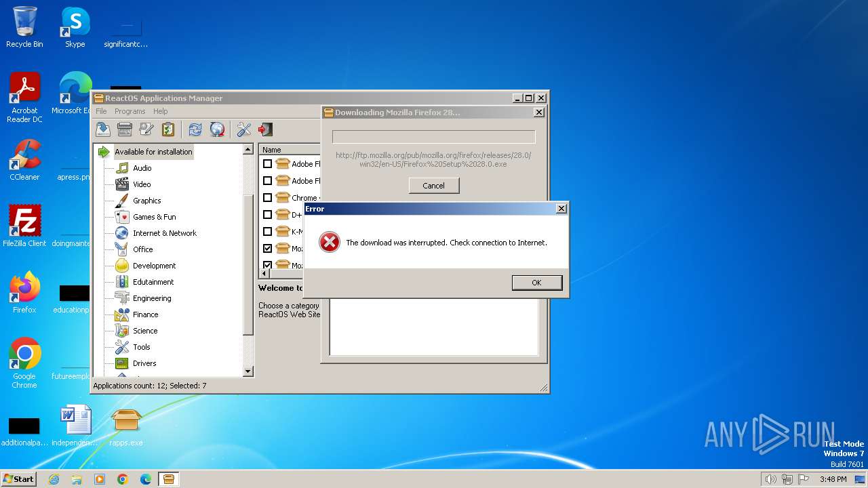Open FileZilla Client desktop icon
This screenshot has height=488, width=868.
[x=24, y=226]
